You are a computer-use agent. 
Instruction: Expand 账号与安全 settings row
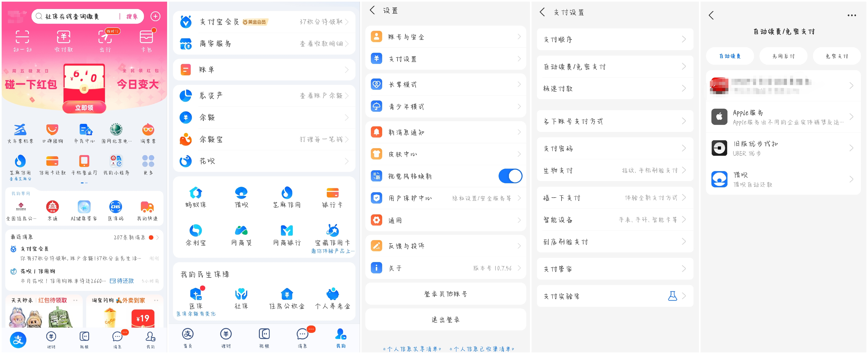click(x=445, y=37)
